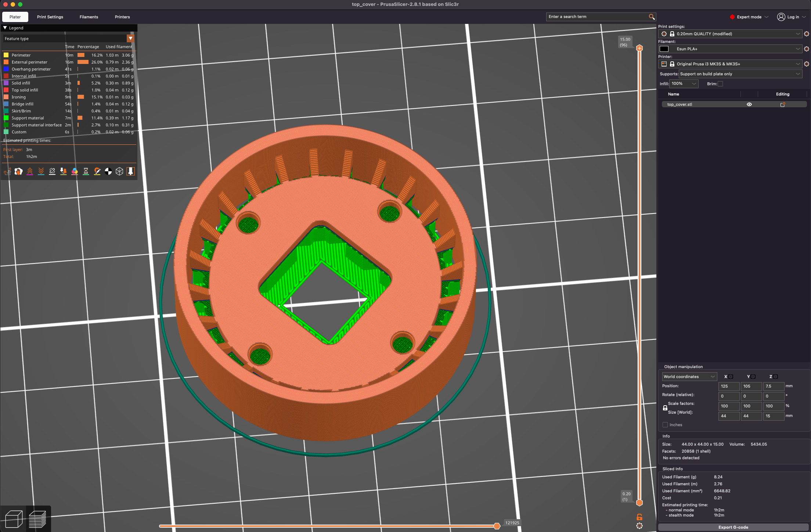Toggle custom G-code markers with gear-pencil icon
Viewport: 811px width, 532px height.
tap(97, 171)
